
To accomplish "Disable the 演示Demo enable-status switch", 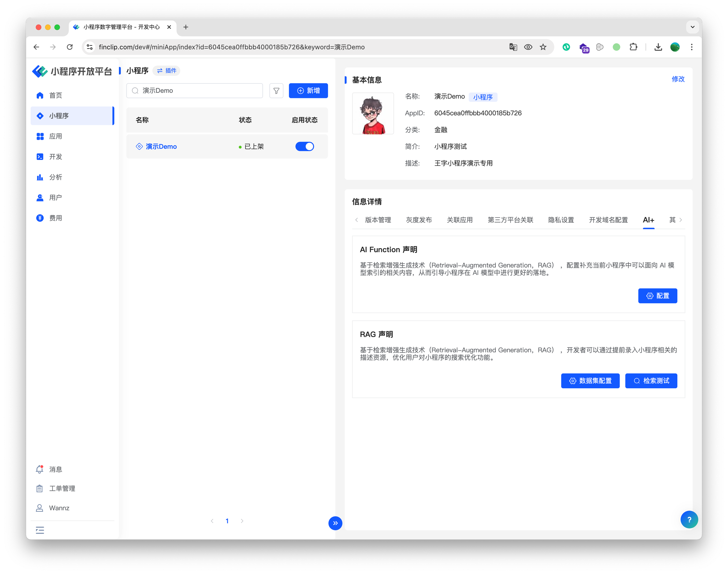I will pos(304,146).
